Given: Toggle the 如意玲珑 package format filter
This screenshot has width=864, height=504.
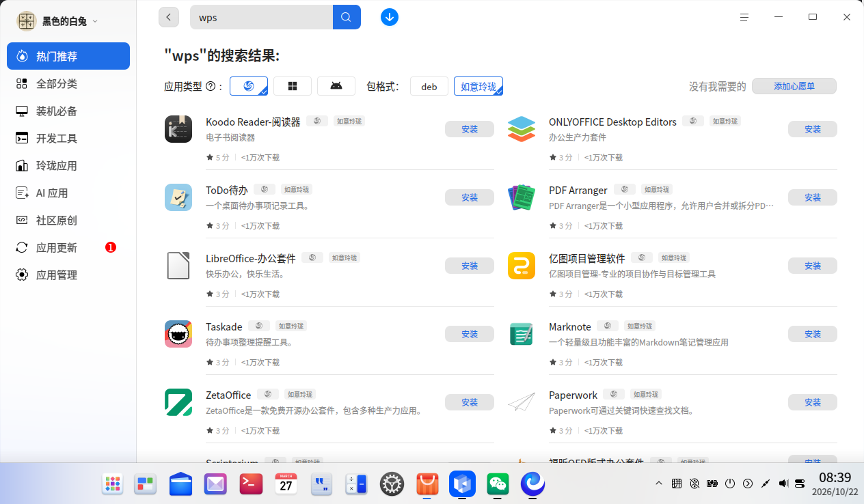Looking at the screenshot, I should click(x=478, y=86).
